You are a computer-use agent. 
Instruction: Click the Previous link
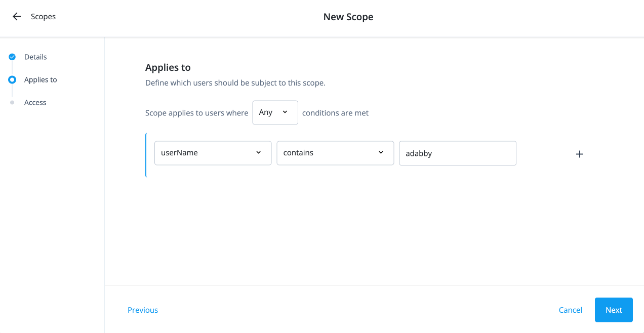pos(143,310)
